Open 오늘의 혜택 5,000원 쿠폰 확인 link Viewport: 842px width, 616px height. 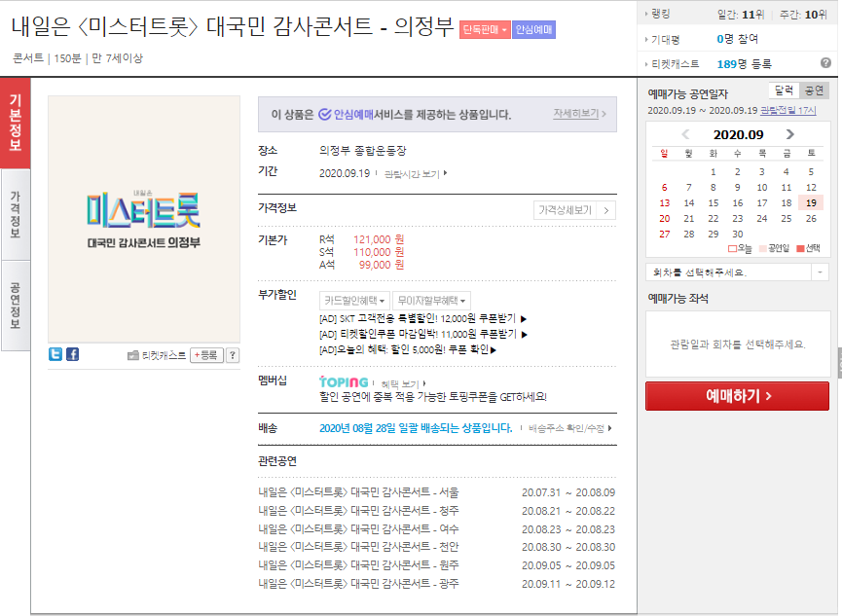click(x=408, y=349)
